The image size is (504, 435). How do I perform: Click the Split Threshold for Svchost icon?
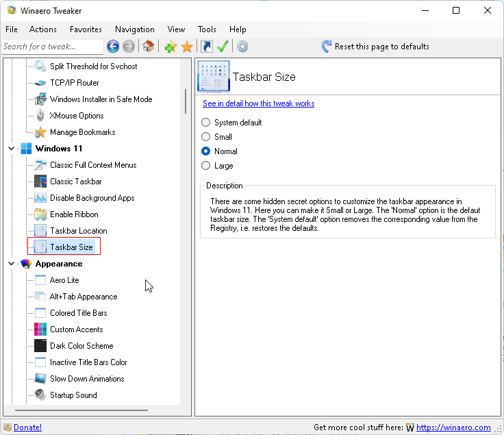[40, 66]
